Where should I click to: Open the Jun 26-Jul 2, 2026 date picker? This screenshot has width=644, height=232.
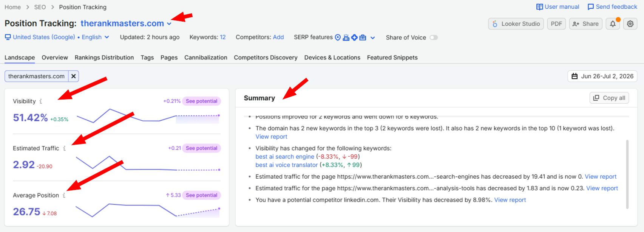tap(602, 76)
